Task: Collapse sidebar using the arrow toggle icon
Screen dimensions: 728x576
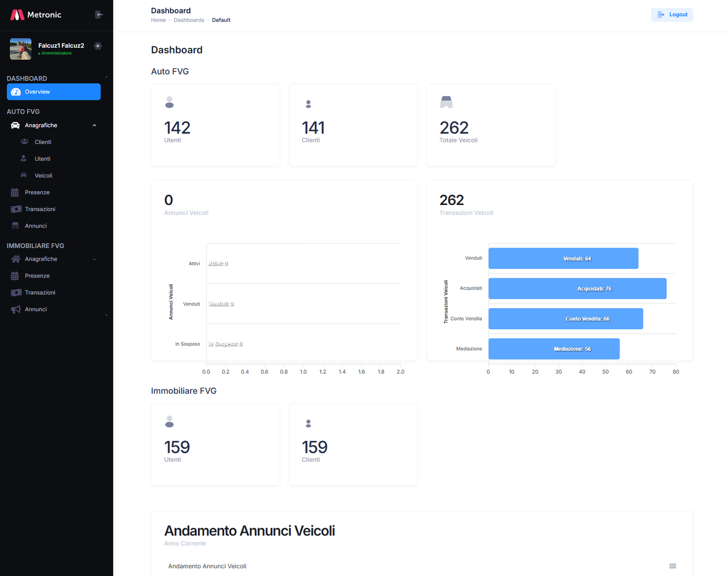Action: click(99, 15)
